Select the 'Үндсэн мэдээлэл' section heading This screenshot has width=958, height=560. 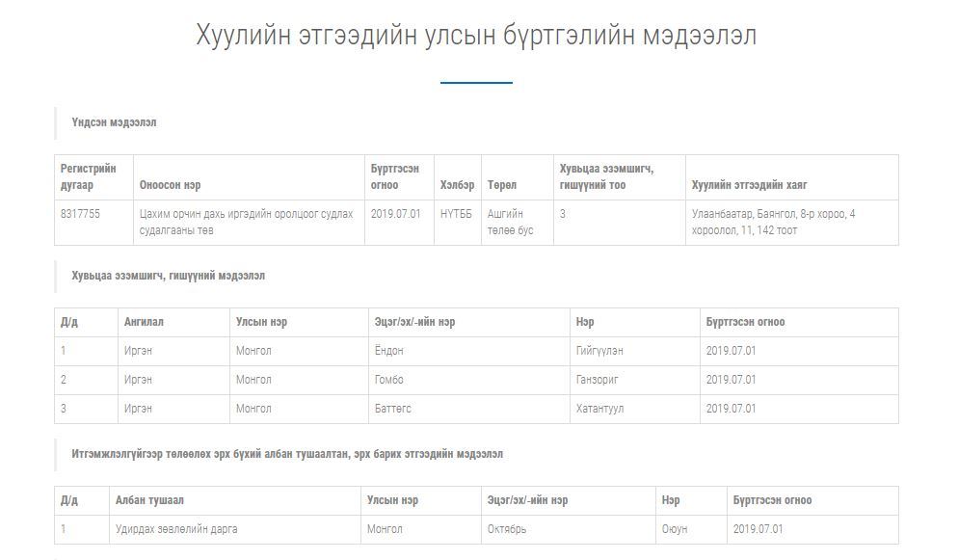[114, 122]
